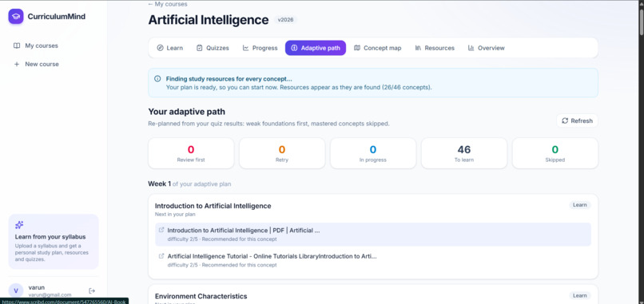
Task: Click the Environment Characteristics concept title
Action: [201, 296]
